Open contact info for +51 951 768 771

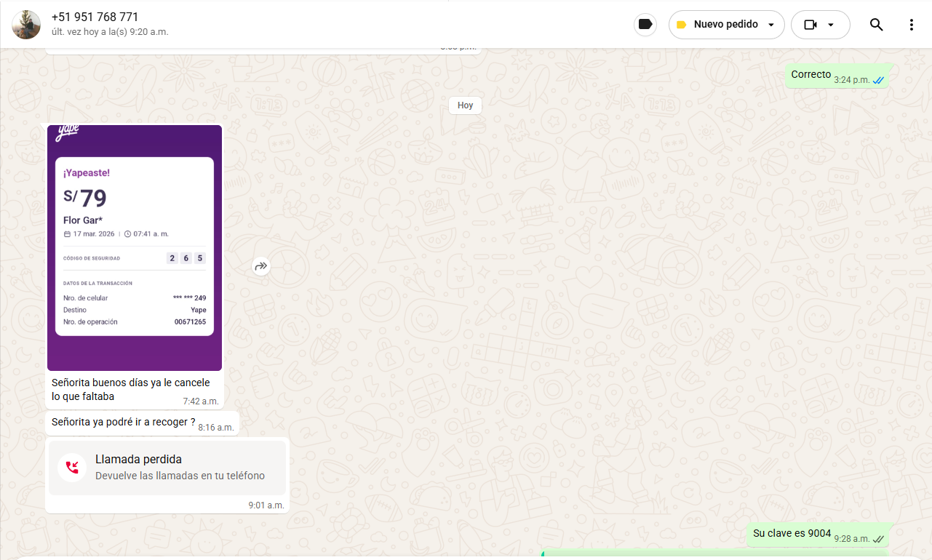tap(95, 17)
